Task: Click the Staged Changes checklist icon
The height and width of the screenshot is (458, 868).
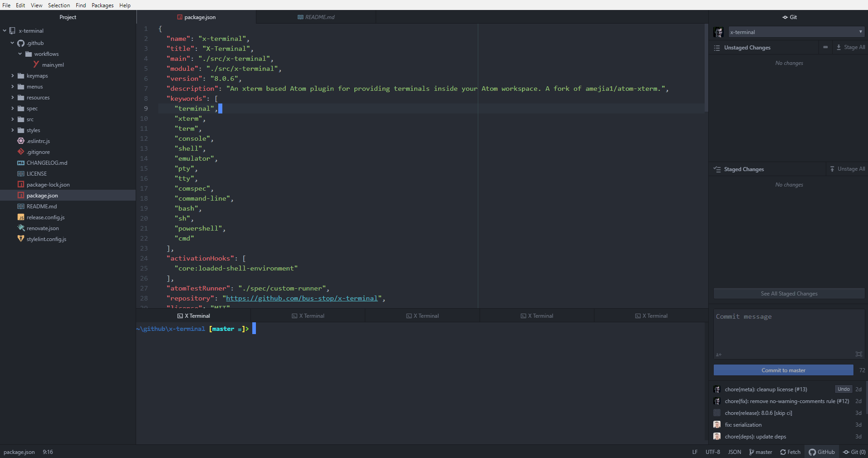Action: click(717, 169)
